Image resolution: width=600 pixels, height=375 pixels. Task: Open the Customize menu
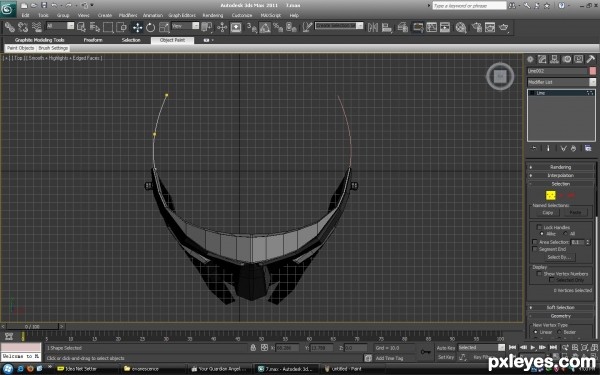coord(242,15)
